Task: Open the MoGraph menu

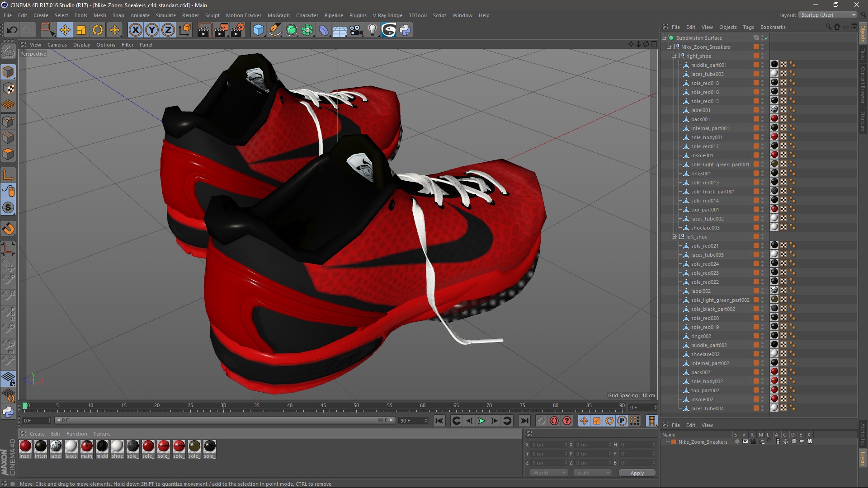Action: [x=278, y=15]
